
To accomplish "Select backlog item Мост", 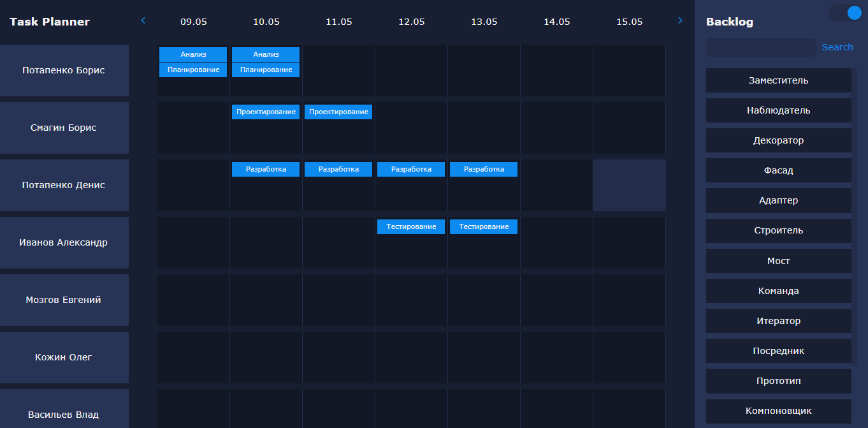I will coord(779,261).
